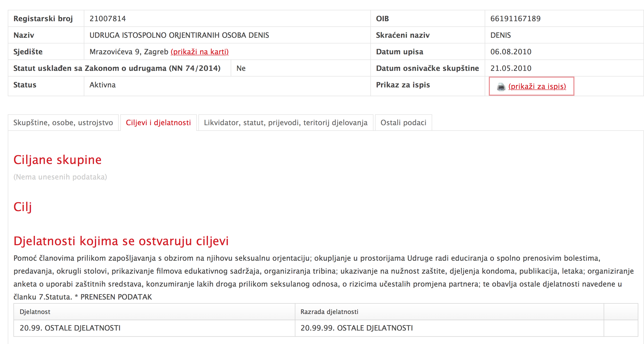644x344 pixels.
Task: Click the empty last column header of table
Action: point(621,312)
